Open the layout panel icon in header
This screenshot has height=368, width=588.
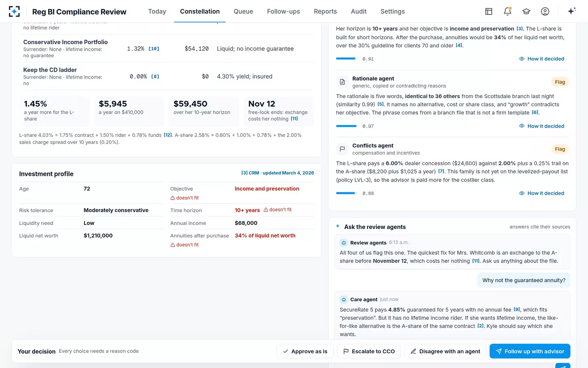pyautogui.click(x=489, y=11)
